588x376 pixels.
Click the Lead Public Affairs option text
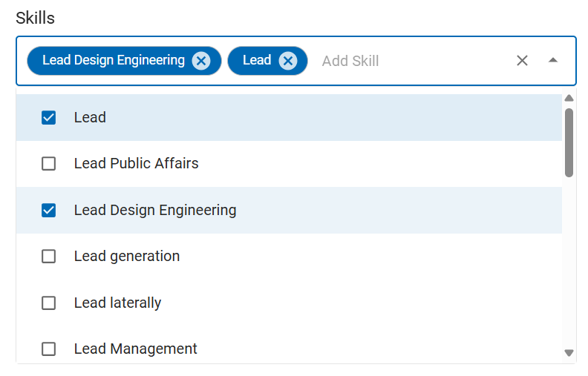coord(137,164)
